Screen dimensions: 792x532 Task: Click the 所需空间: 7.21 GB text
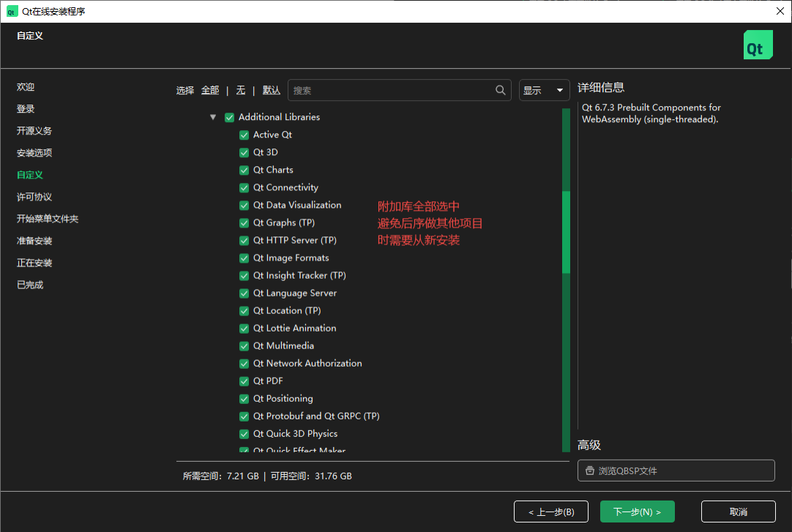[x=221, y=476]
